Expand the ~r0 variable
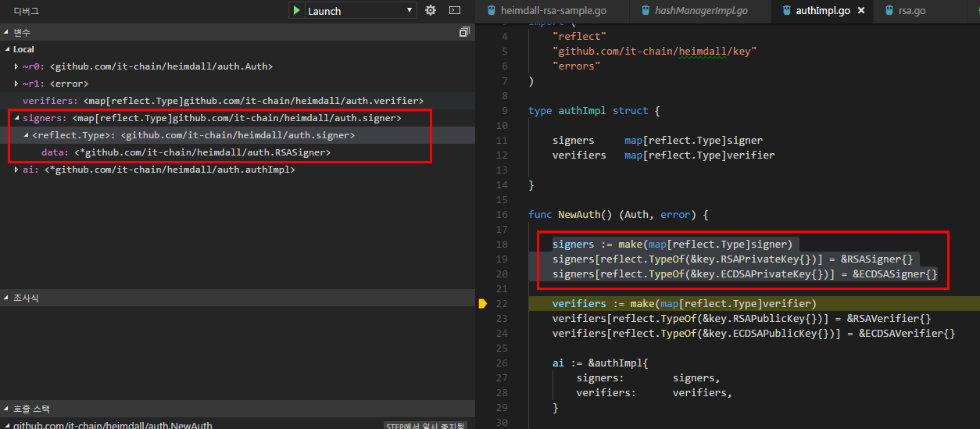This screenshot has width=980, height=429. tap(16, 66)
